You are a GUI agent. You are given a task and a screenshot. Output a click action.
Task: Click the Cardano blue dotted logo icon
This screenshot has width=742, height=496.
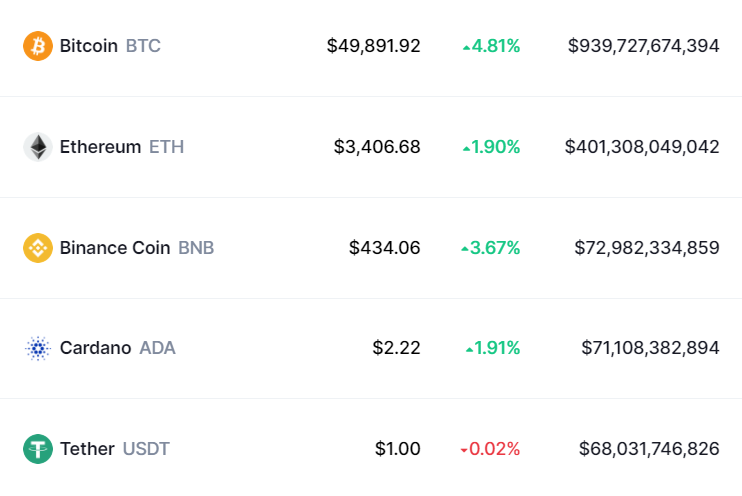(38, 348)
